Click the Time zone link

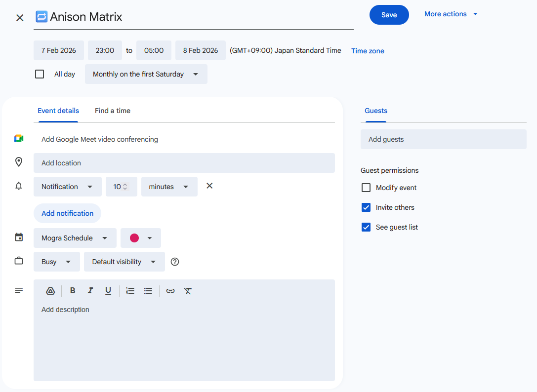click(x=368, y=51)
